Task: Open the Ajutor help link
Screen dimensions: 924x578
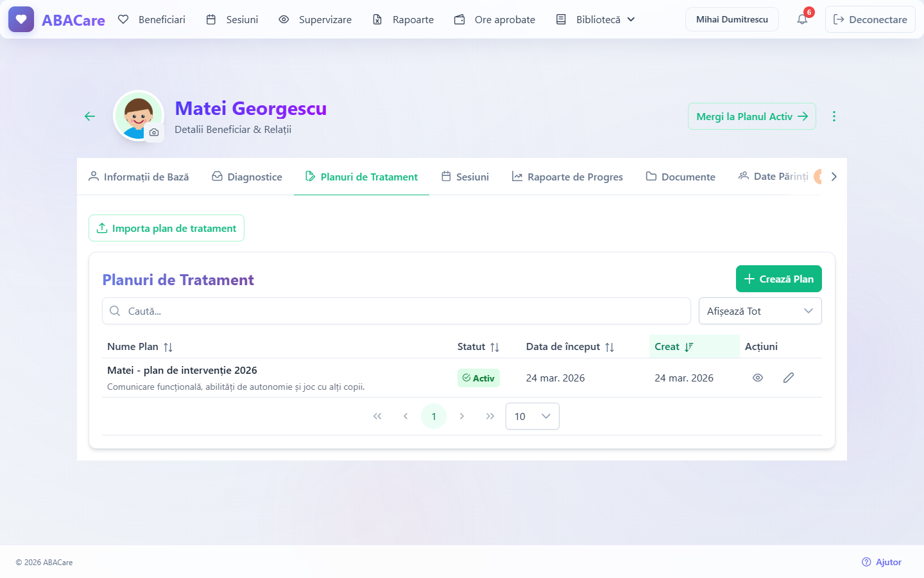Action: [882, 562]
